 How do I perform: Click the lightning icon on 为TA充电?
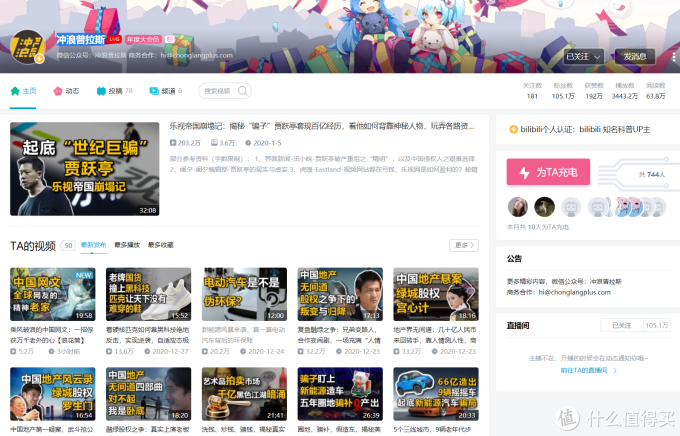pos(525,173)
